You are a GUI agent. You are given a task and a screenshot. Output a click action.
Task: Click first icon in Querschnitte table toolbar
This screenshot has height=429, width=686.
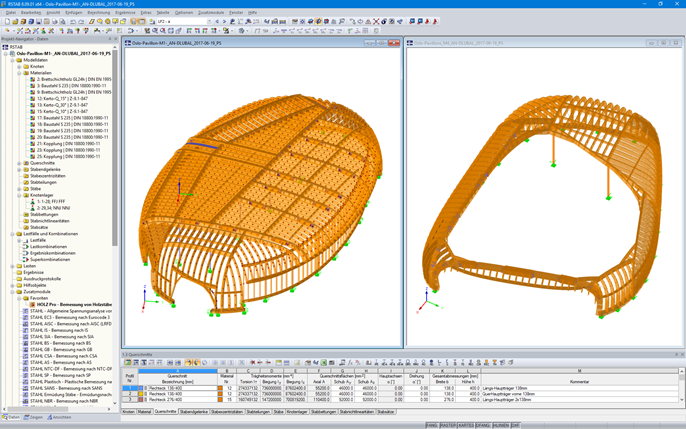(x=128, y=363)
